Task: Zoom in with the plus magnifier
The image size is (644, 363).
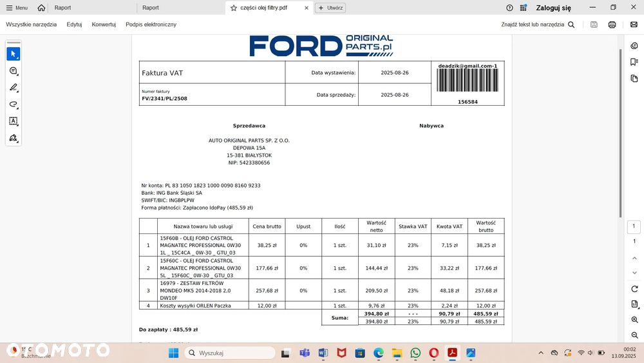Action: pos(634,320)
